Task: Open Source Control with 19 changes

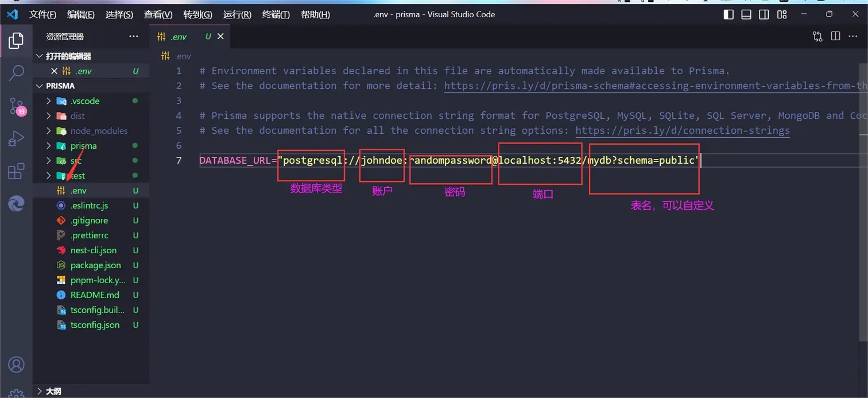Action: coord(17,106)
